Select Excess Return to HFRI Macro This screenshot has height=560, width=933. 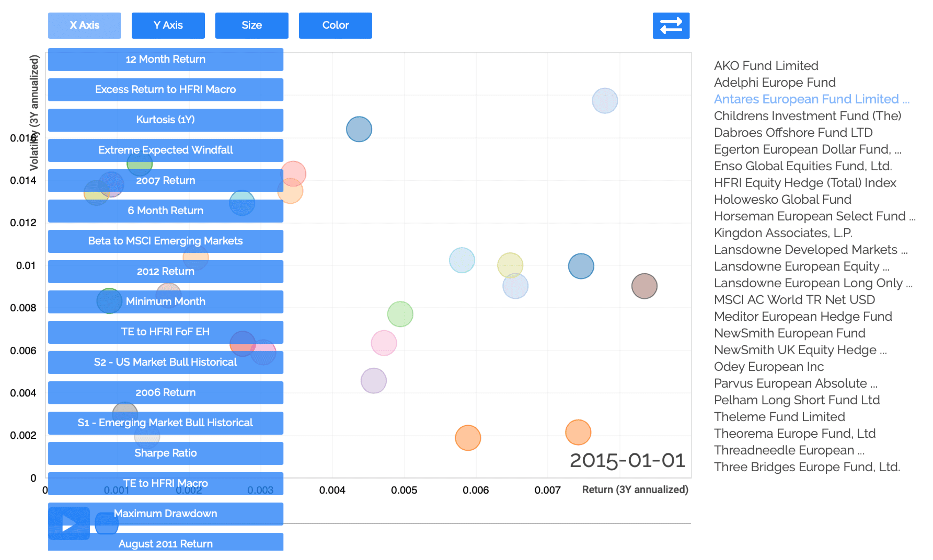[x=166, y=90]
